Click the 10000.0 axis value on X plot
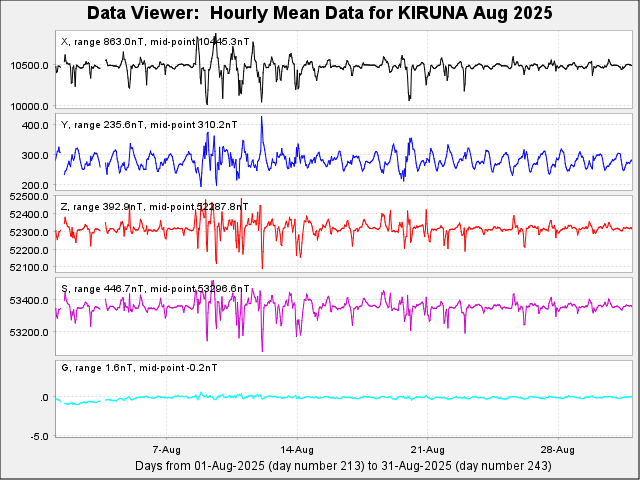 pos(30,107)
